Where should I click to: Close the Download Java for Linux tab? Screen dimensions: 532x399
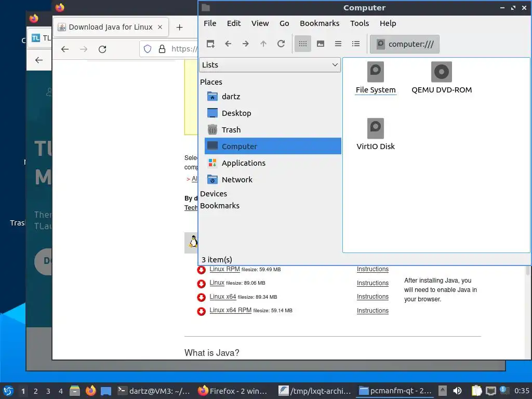click(x=160, y=27)
